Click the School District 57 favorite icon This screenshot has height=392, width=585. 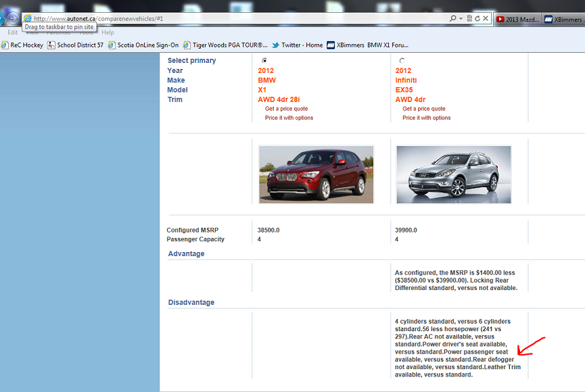coord(51,45)
